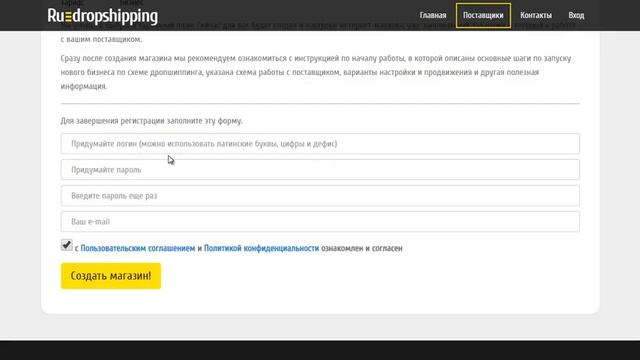Screen dimensions: 640x360
Task: Click text 'ознакомлен и согласен'
Action: coord(362,248)
